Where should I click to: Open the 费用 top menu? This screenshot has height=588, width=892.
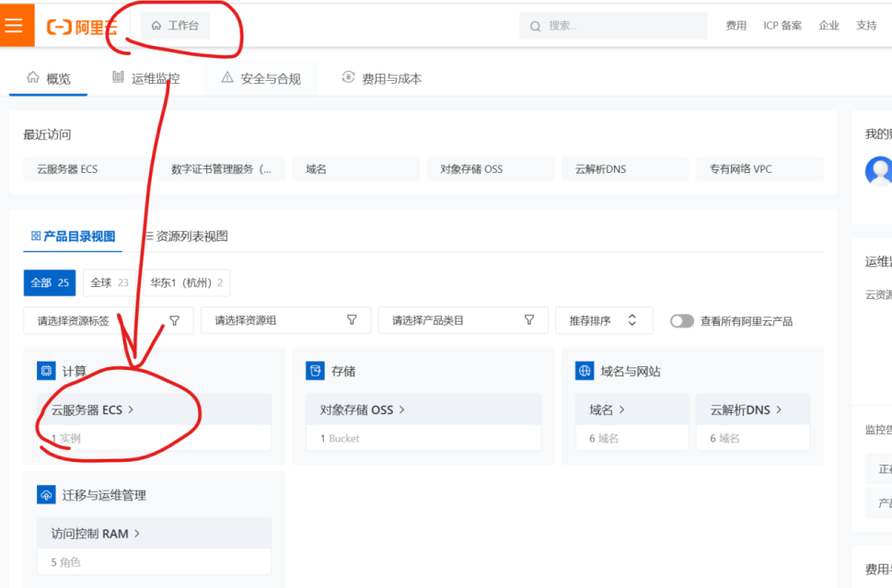coord(736,26)
